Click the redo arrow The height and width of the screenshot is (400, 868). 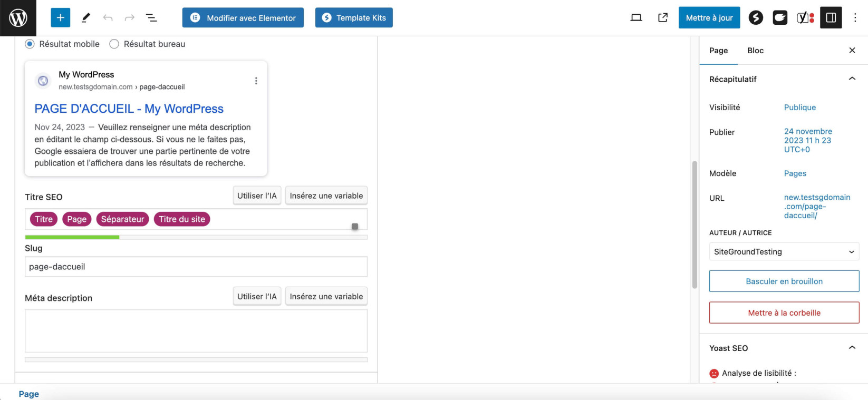(129, 18)
